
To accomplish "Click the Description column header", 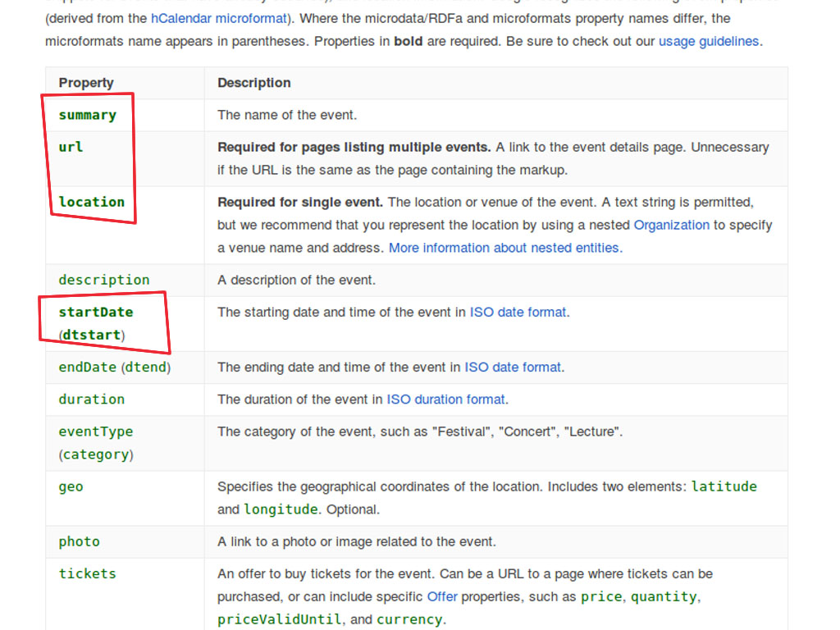I will (x=253, y=83).
